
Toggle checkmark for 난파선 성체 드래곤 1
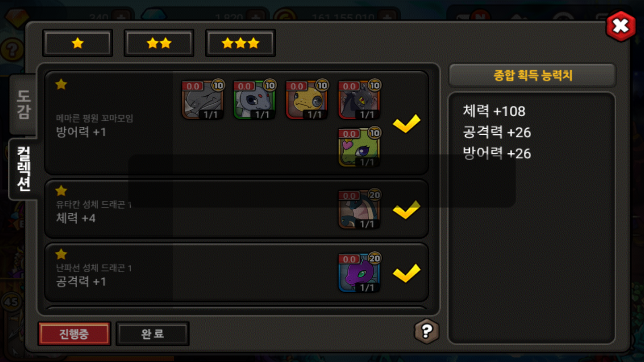point(407,274)
